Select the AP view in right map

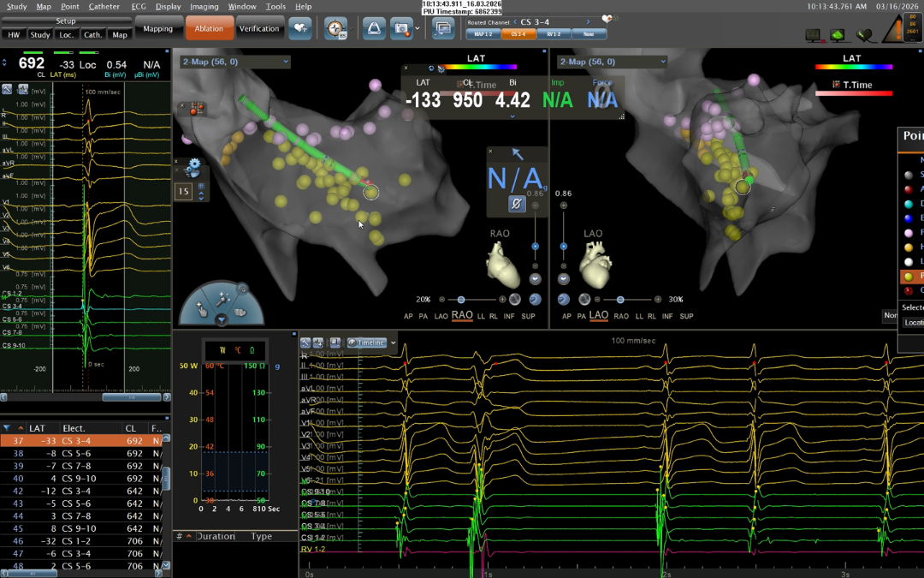tap(565, 316)
